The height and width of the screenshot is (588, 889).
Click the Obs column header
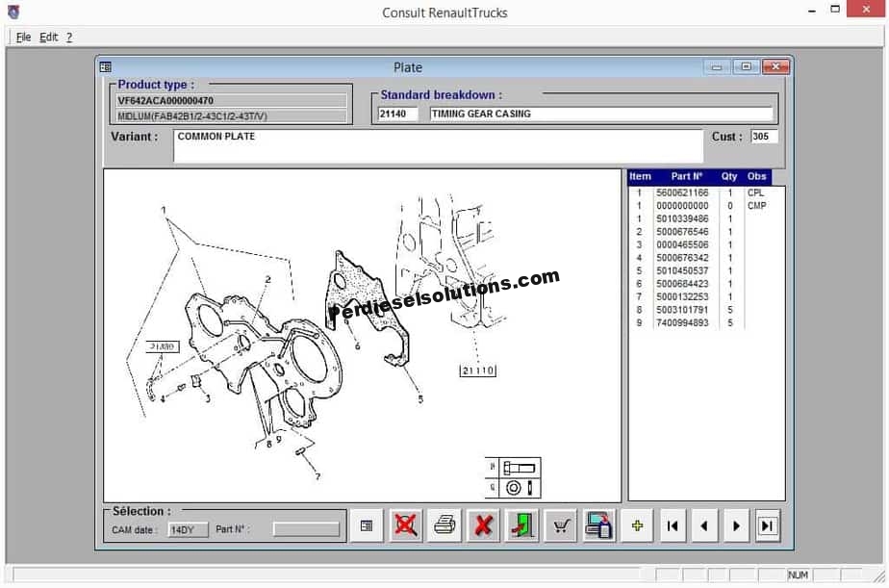coord(756,177)
